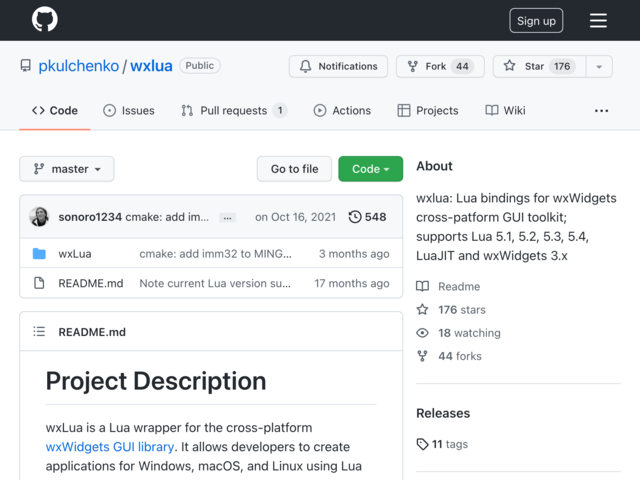This screenshot has width=640, height=480.
Task: Click the Go to file button
Action: (294, 169)
